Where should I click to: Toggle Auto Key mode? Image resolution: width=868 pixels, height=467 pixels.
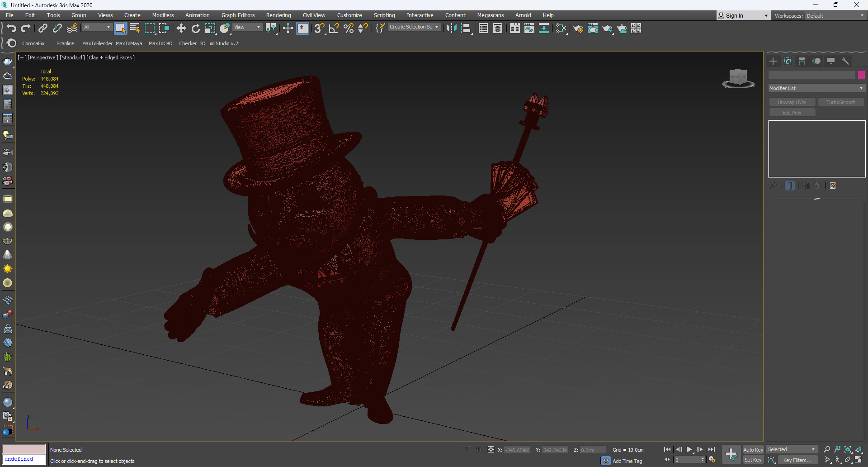(x=753, y=449)
